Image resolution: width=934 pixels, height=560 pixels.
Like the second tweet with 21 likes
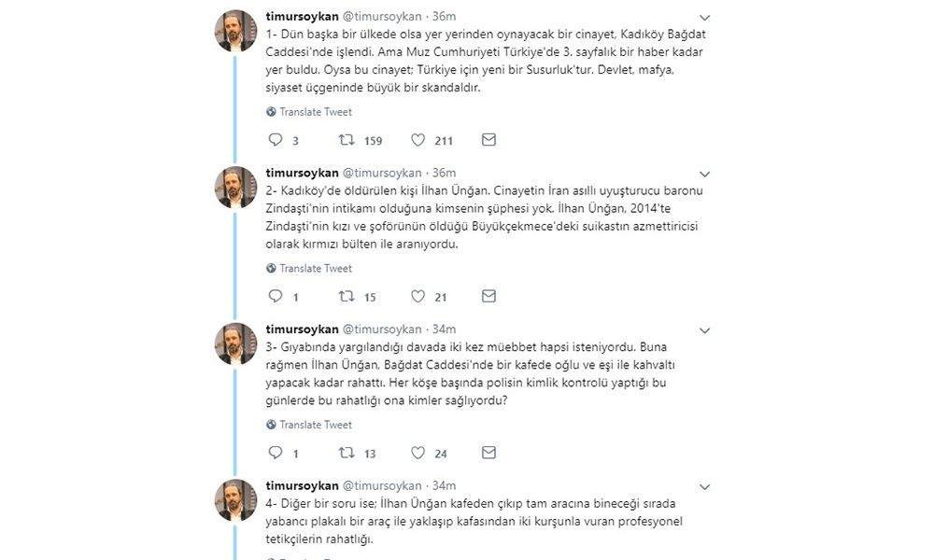point(418,297)
